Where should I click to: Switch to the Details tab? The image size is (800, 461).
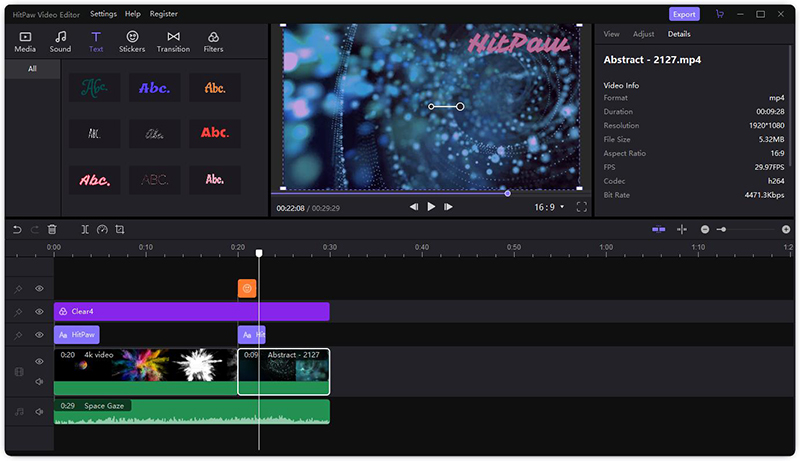point(679,34)
